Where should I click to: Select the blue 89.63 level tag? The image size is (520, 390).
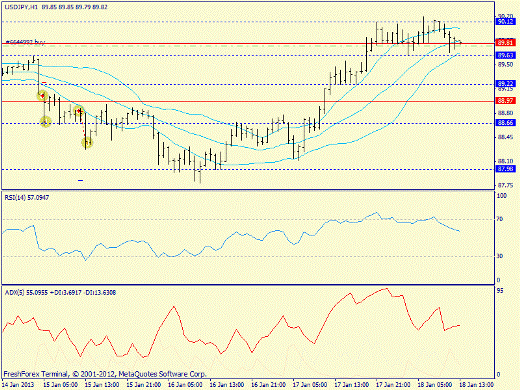coord(505,55)
